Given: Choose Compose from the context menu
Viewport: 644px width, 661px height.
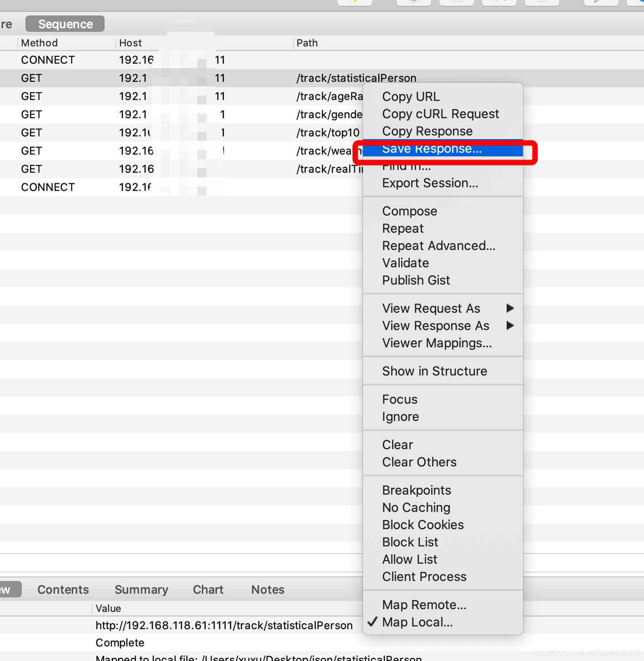Looking at the screenshot, I should 443,211.
